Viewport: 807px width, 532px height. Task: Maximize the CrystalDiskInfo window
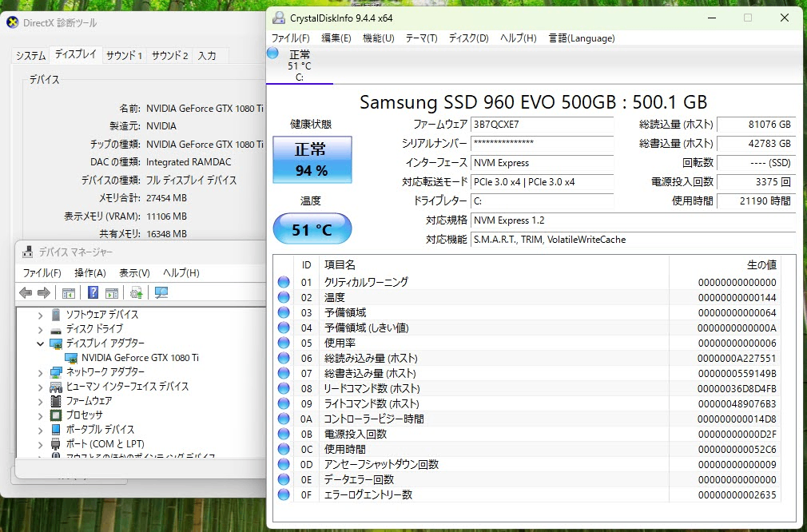tap(748, 18)
